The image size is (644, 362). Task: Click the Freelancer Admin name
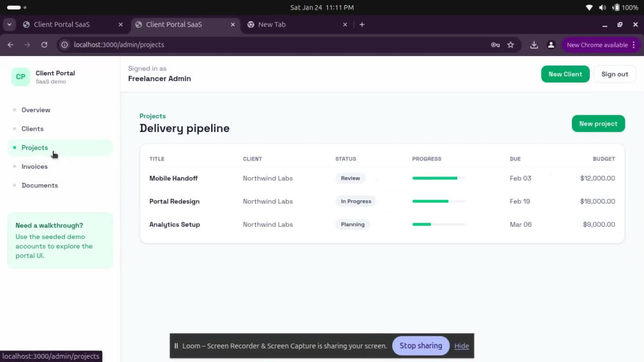(159, 79)
